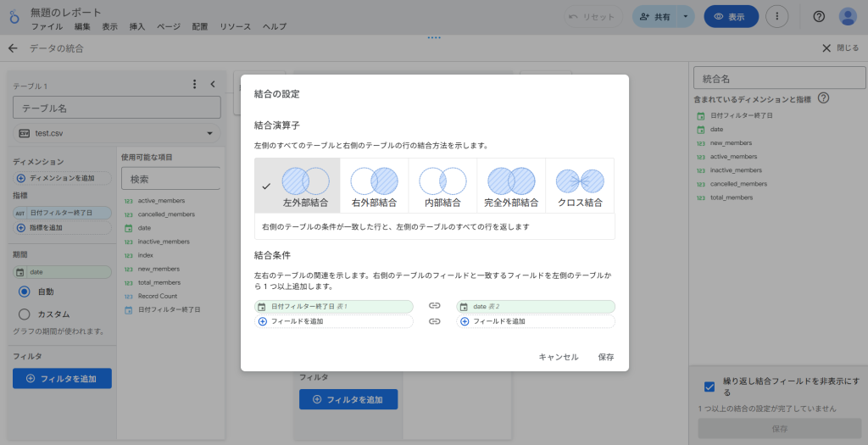Image resolution: width=868 pixels, height=445 pixels.
Task: Click the blue 表示 view button
Action: click(x=732, y=17)
